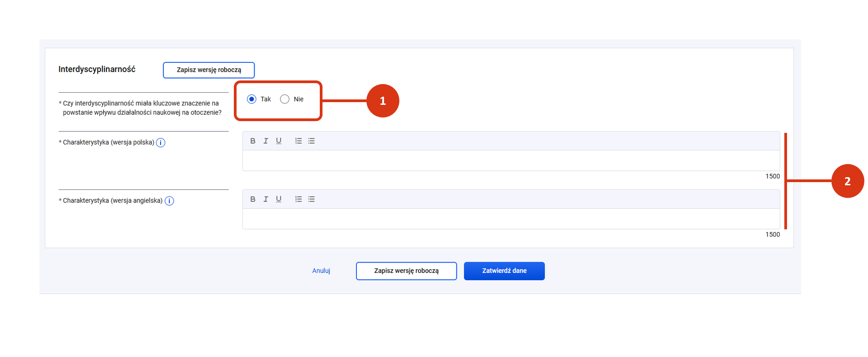868x357 pixels.
Task: Insert bullet list in Polish characteristic editor
Action: tap(312, 141)
